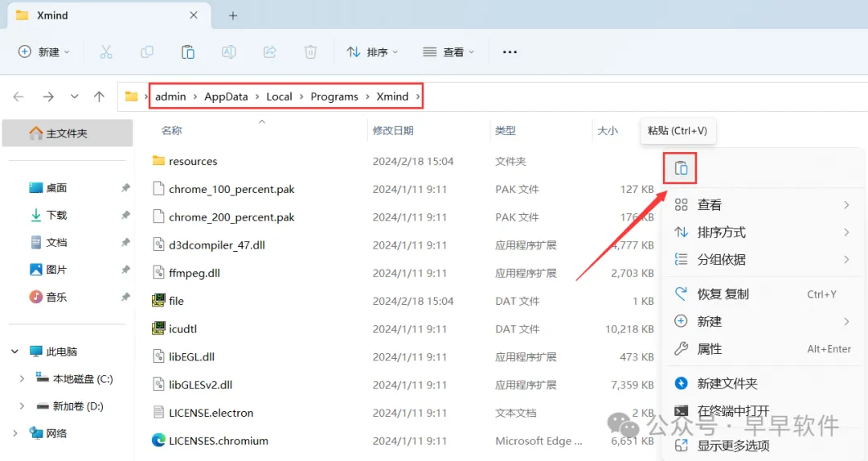Close the Xmind tab
Screen dimensions: 868x461
193,15
